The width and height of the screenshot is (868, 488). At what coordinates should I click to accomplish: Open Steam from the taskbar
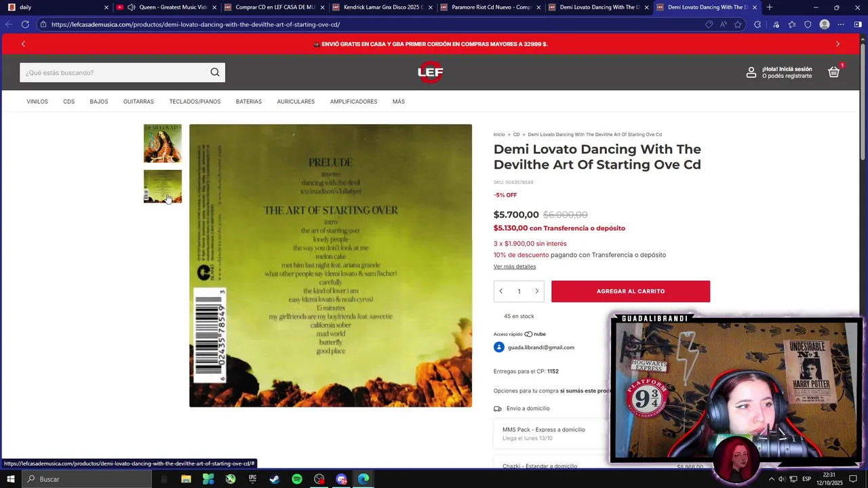[275, 479]
